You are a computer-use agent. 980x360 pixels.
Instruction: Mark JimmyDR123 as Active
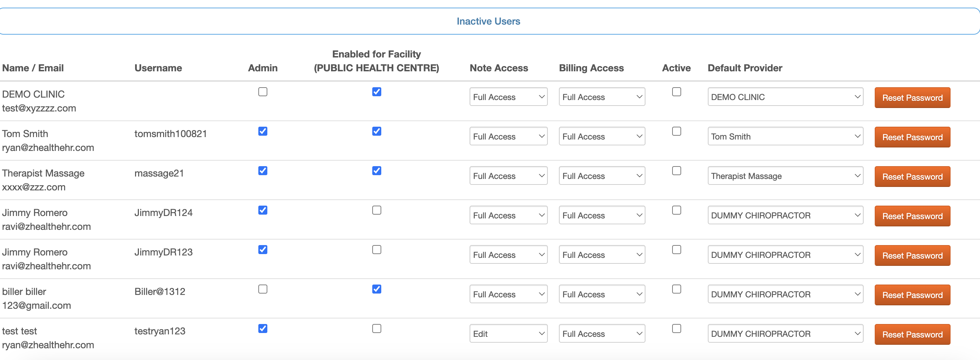676,250
